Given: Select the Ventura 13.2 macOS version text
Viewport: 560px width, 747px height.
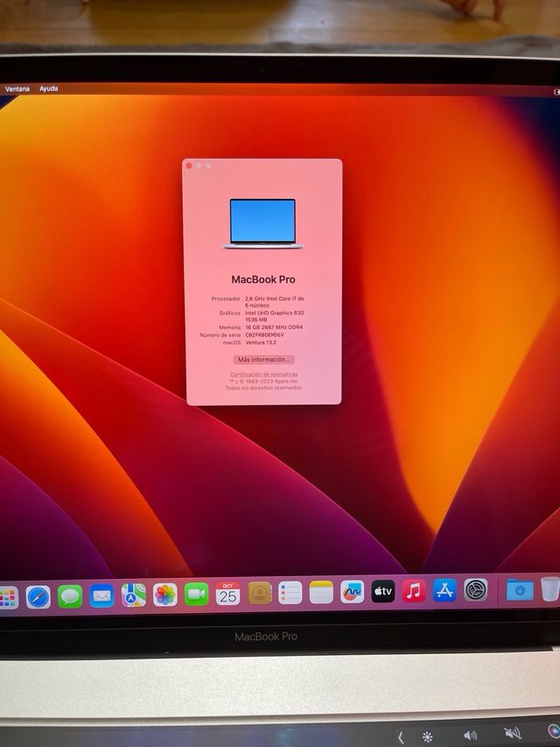Looking at the screenshot, I should (x=261, y=342).
